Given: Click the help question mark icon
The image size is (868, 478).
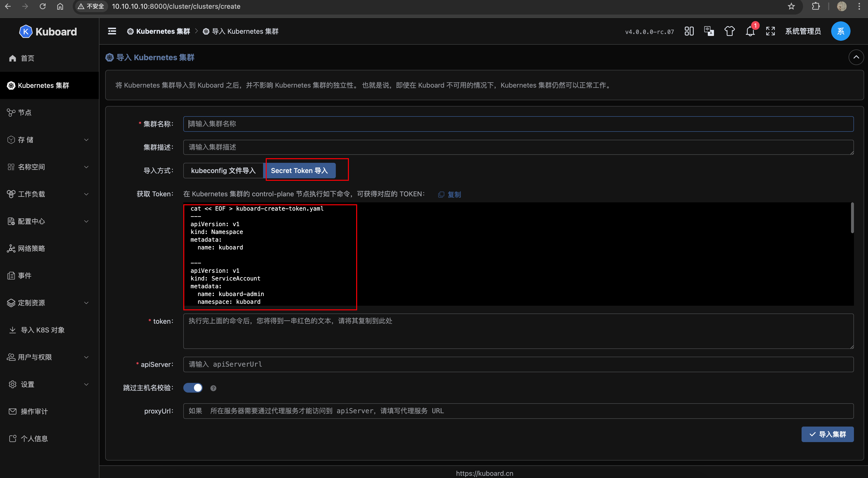Looking at the screenshot, I should 213,388.
